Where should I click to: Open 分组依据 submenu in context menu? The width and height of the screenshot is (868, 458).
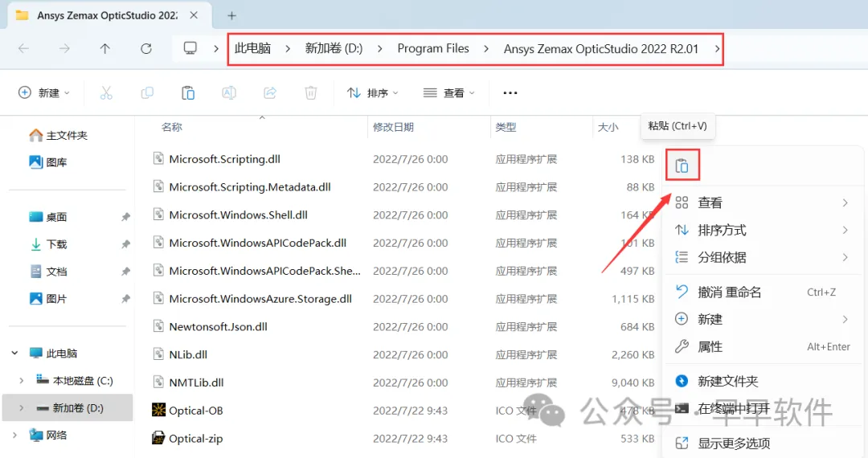[x=762, y=257]
